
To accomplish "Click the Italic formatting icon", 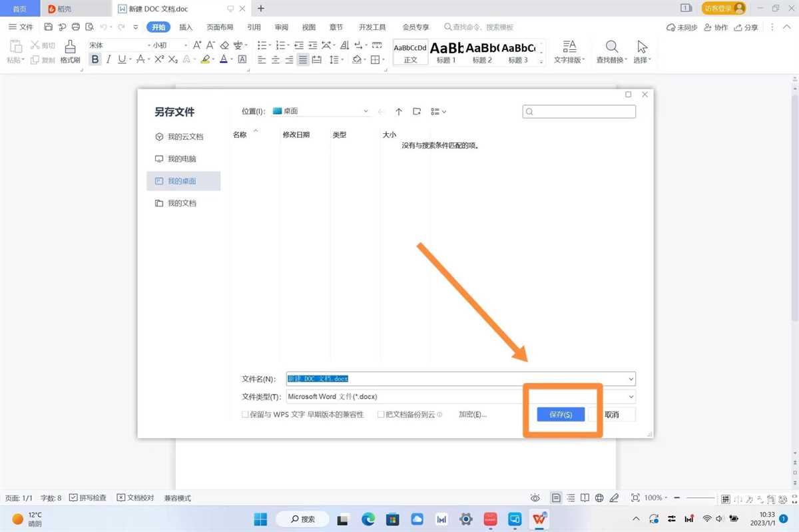I will pyautogui.click(x=109, y=59).
